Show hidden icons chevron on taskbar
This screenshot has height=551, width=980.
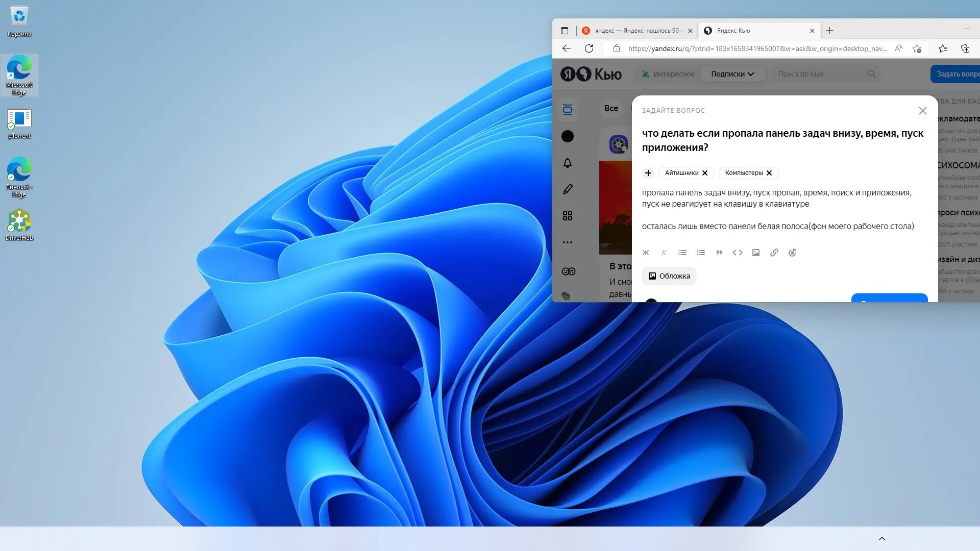pyautogui.click(x=882, y=539)
